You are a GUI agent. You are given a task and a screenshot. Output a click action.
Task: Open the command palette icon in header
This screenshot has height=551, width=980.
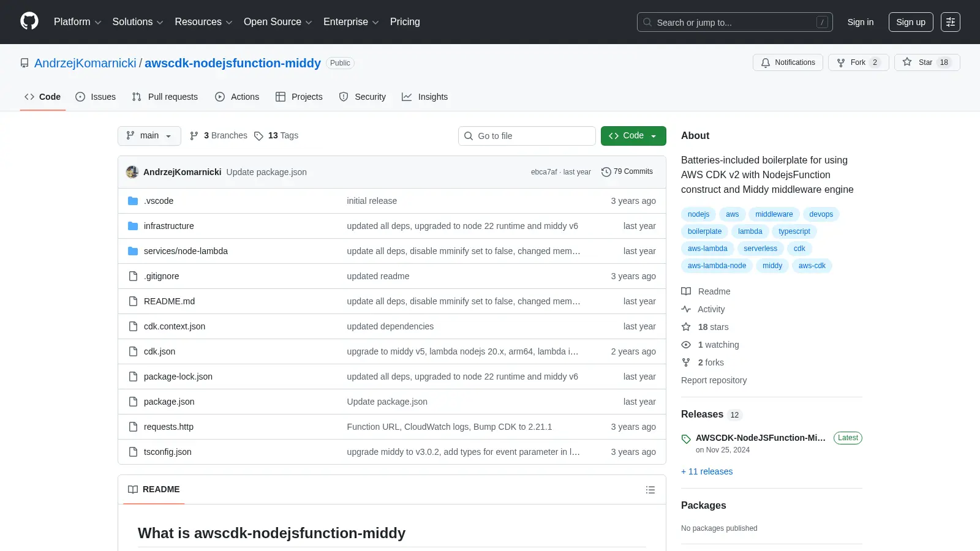coord(951,22)
